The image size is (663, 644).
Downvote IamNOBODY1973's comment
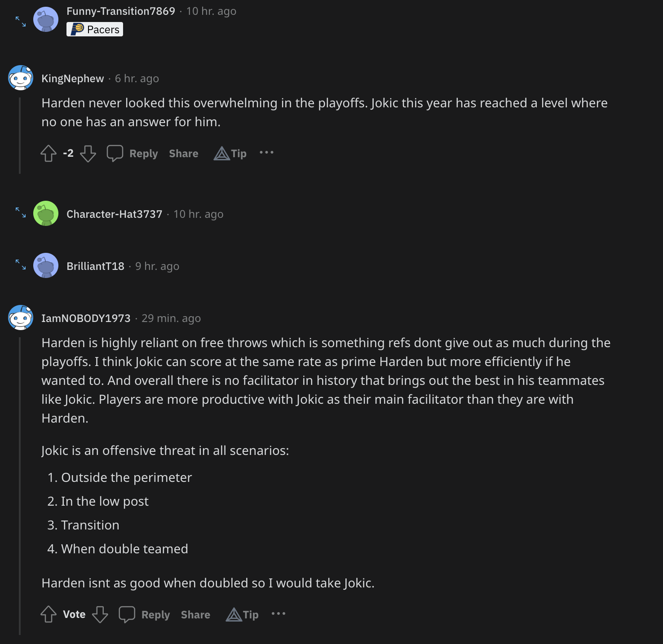100,614
